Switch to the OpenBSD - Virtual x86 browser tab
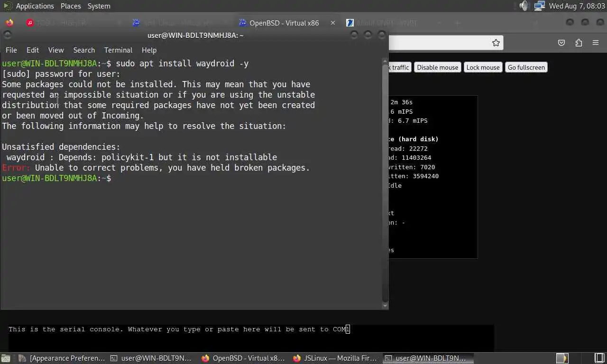This screenshot has height=364, width=607. [x=284, y=23]
